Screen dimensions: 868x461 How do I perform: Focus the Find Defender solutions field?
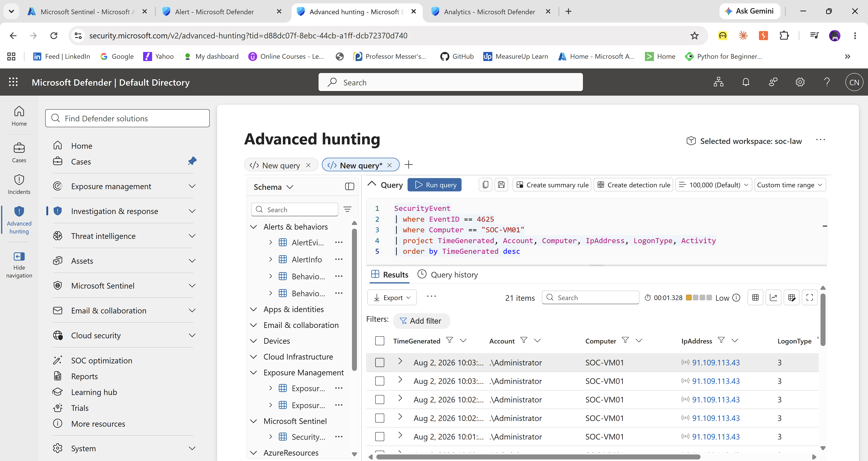click(127, 118)
